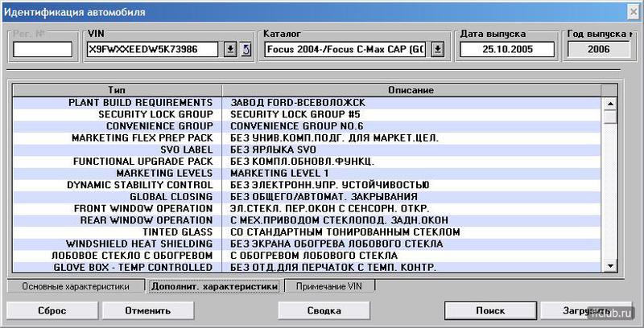This screenshot has height=328, width=644.
Task: Click ЭЛ.СТЕКЛ. ПЕР.ОКОН С СЕНСОРН. ОТКР. description
Action: pyautogui.click(x=330, y=209)
